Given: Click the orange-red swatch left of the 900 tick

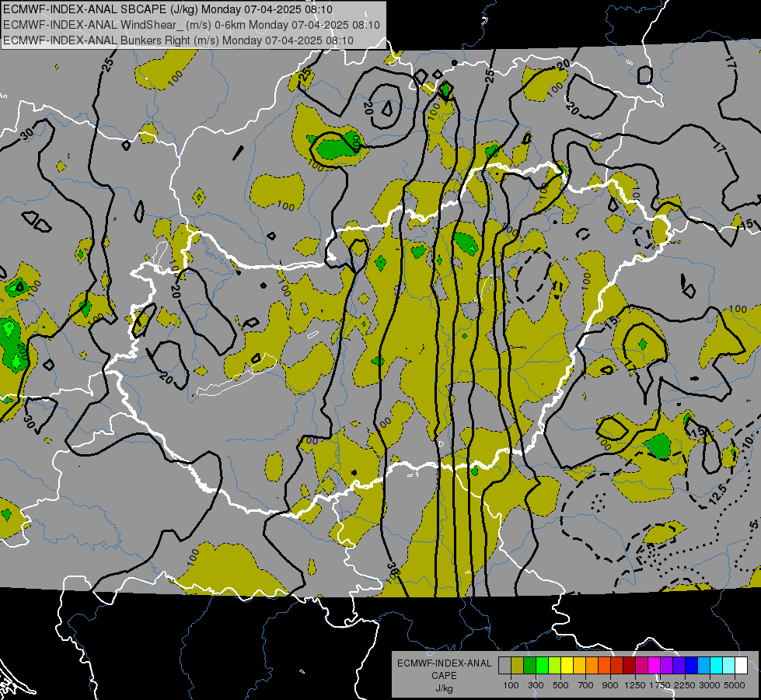Looking at the screenshot, I should [604, 666].
